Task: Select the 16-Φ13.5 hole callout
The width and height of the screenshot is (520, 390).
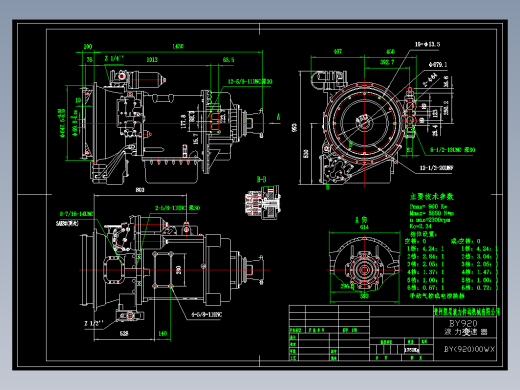Action: coord(427,44)
